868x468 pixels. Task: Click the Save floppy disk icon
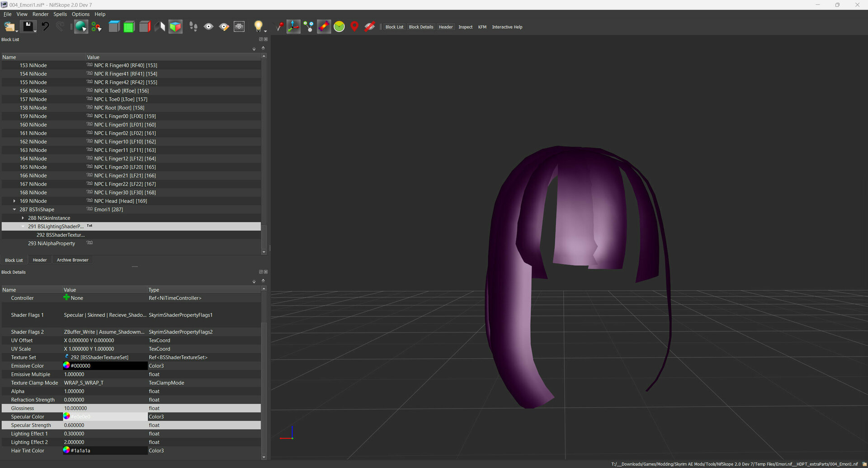pyautogui.click(x=28, y=27)
